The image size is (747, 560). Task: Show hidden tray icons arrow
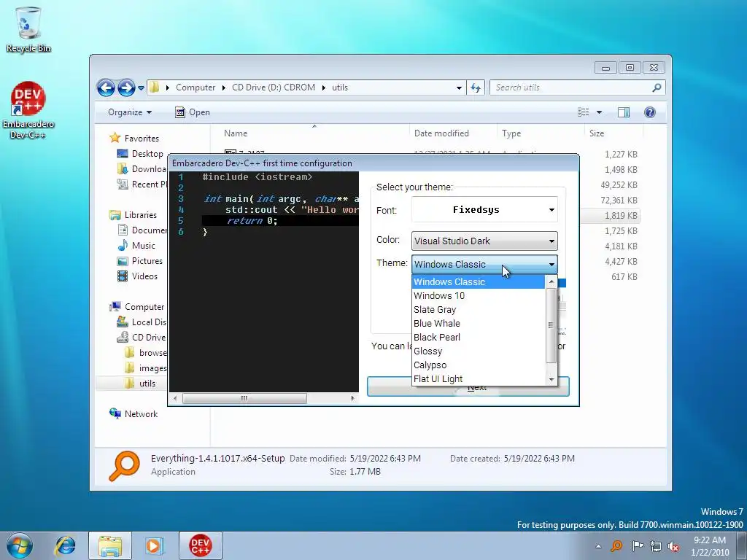point(598,546)
